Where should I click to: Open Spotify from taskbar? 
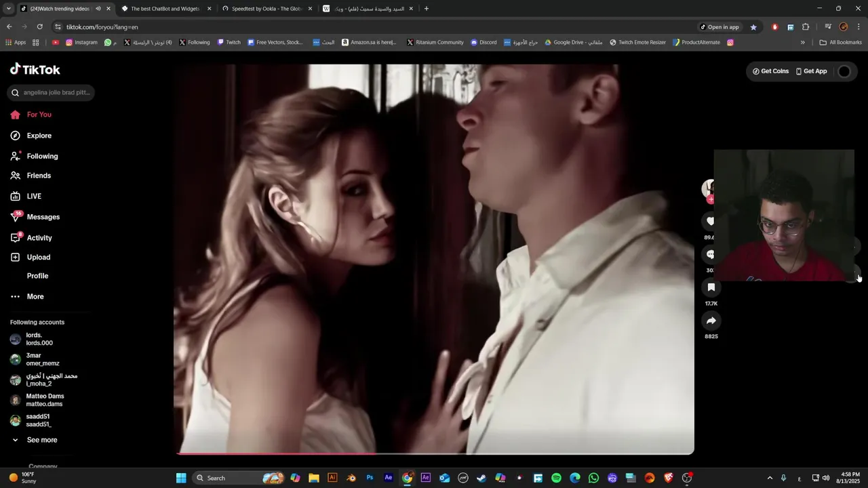point(556,478)
